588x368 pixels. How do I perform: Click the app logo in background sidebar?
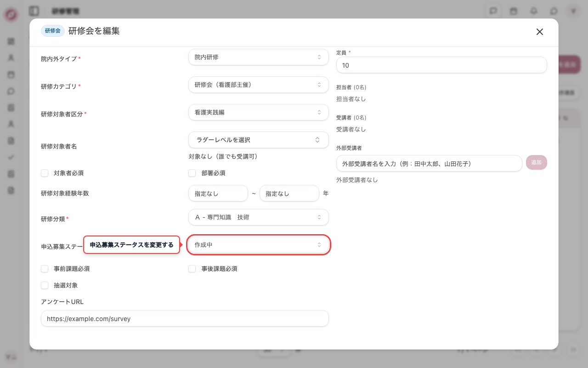(11, 15)
